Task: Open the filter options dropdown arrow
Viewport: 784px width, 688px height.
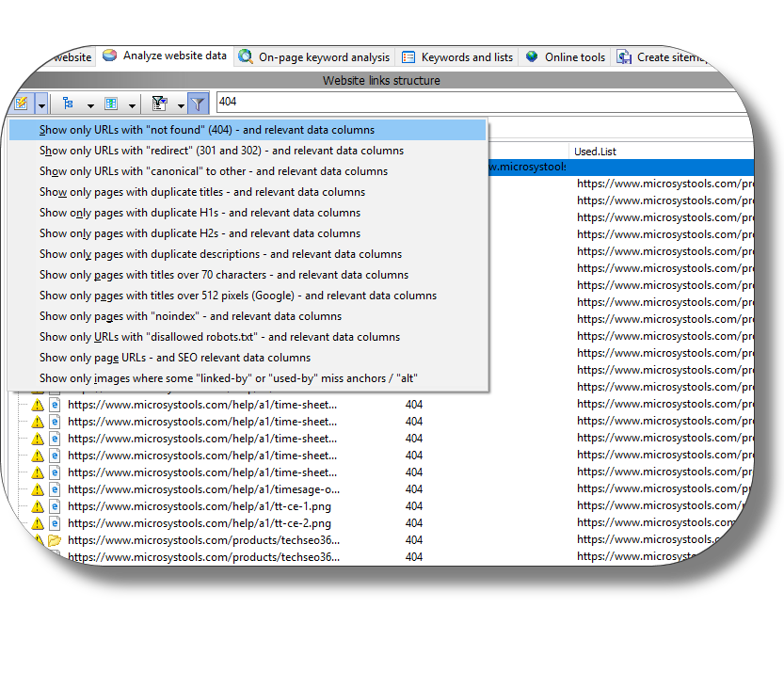Action: point(180,104)
